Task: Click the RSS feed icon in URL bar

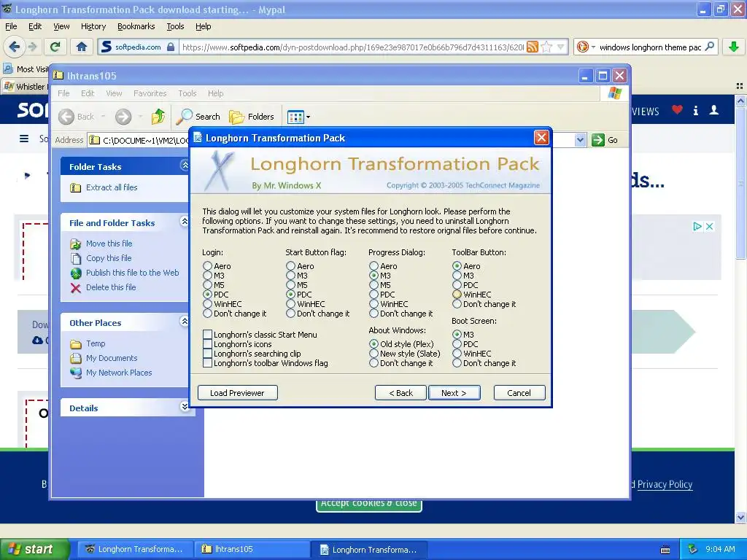Action: click(533, 47)
